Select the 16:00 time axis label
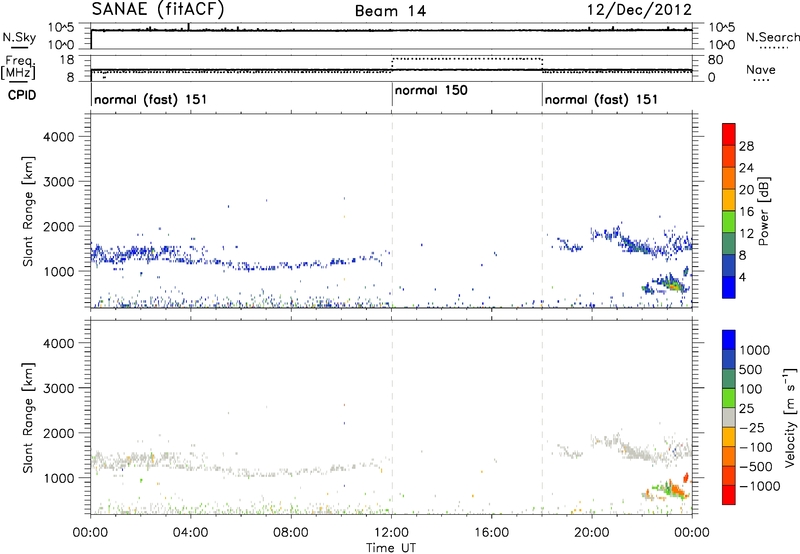The height and width of the screenshot is (554, 800). coord(491,533)
